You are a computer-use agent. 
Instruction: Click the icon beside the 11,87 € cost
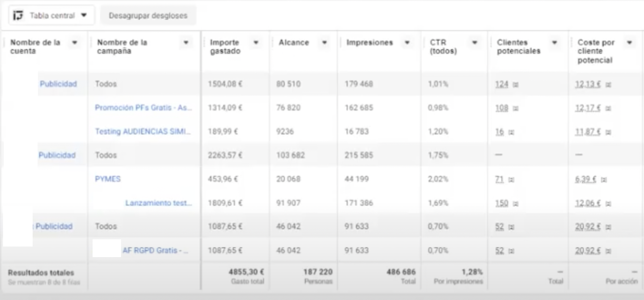pyautogui.click(x=608, y=132)
